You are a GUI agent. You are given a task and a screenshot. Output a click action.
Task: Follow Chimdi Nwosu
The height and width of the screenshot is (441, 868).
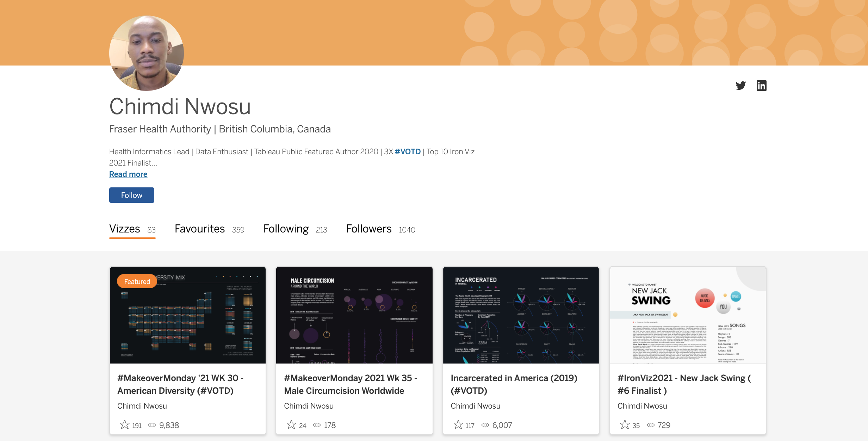[x=131, y=195]
